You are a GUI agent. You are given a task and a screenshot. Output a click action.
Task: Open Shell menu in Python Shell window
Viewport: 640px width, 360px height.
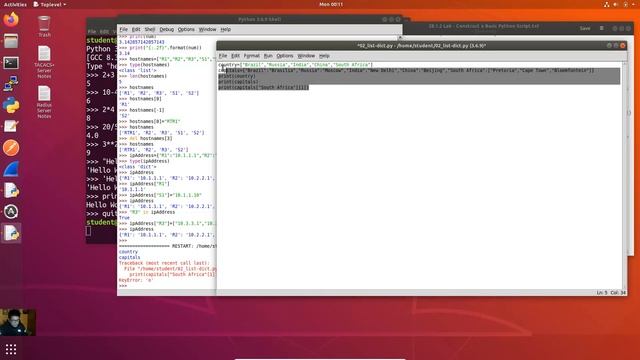coord(150,29)
